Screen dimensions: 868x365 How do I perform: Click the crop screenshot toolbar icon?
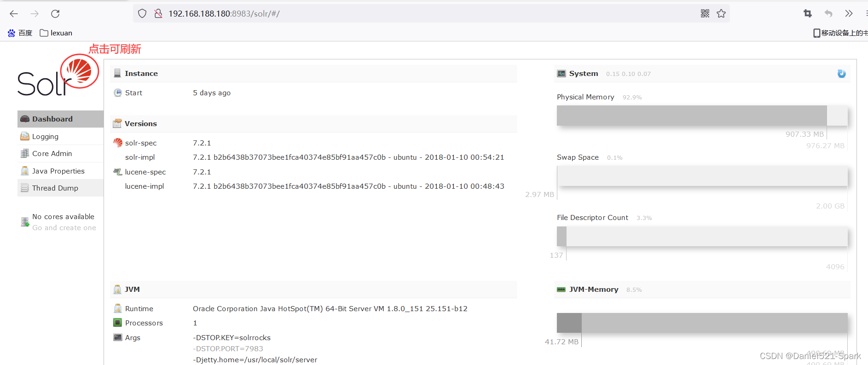(808, 14)
